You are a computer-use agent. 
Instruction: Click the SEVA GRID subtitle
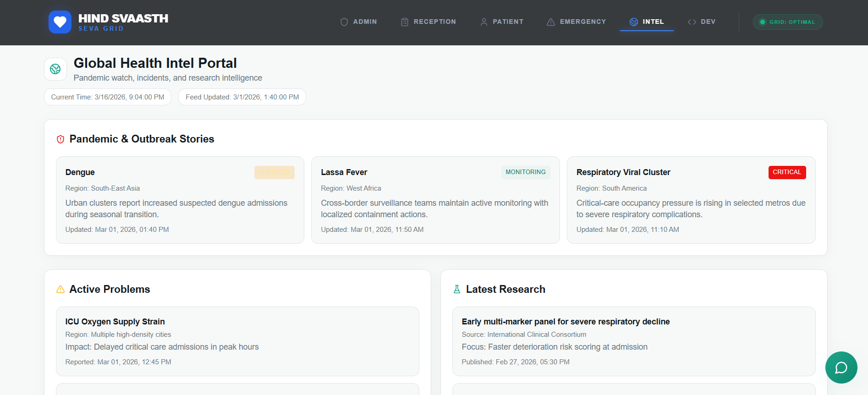[101, 28]
